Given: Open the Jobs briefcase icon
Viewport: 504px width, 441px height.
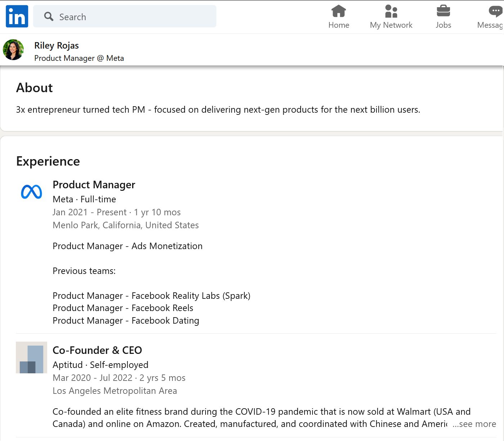Looking at the screenshot, I should coord(443,11).
